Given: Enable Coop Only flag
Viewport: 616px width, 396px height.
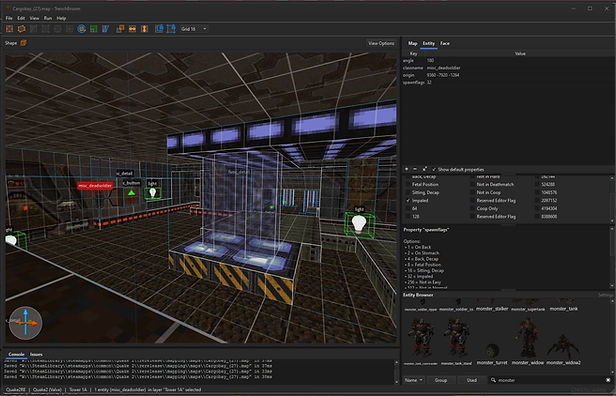Looking at the screenshot, I should coord(473,209).
